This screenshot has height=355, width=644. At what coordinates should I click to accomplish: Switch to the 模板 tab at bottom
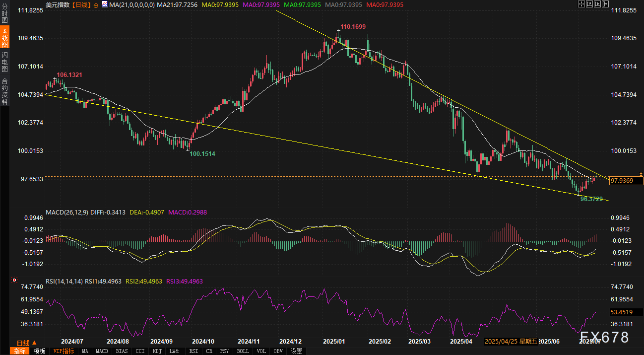(x=40, y=351)
